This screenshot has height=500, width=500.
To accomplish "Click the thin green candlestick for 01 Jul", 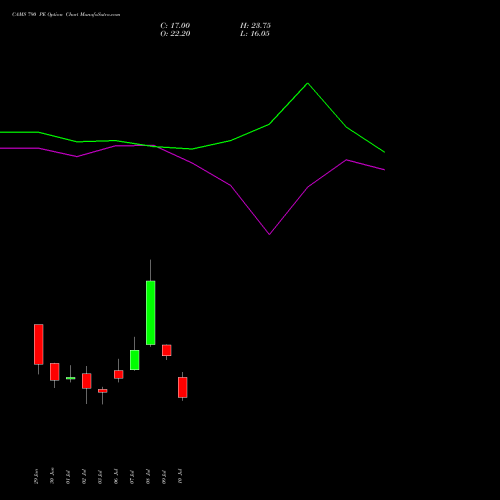I will pyautogui.click(x=71, y=378).
